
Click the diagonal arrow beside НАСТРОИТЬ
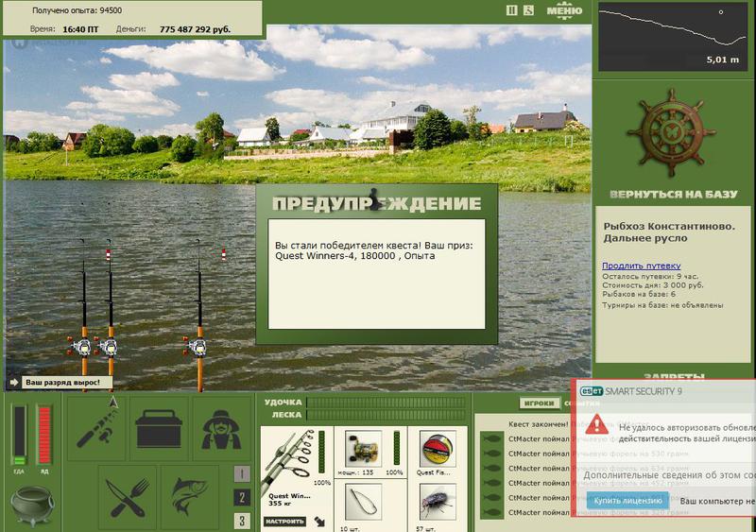click(319, 522)
